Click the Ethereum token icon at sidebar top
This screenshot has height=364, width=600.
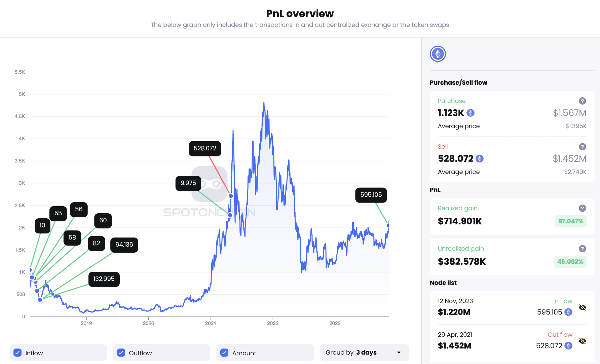(x=438, y=53)
